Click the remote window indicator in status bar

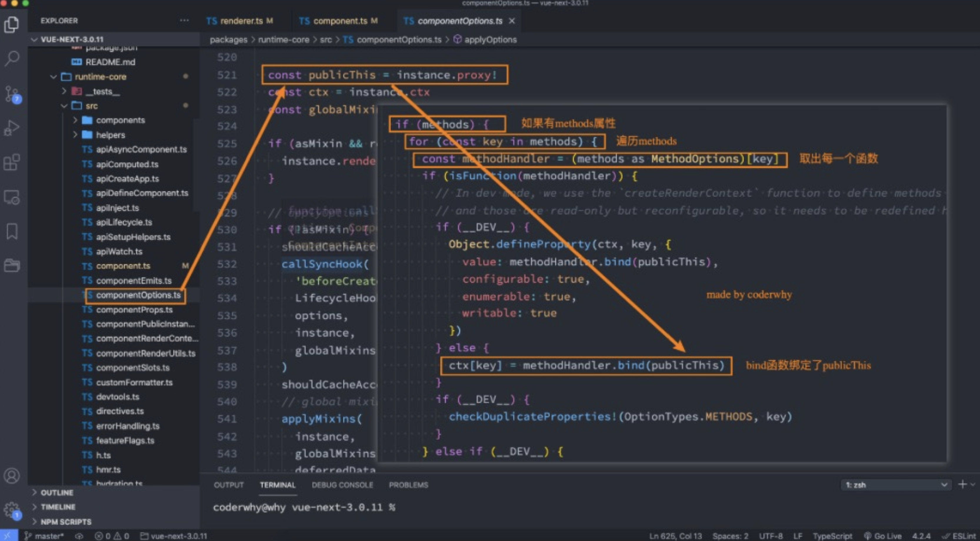click(9, 536)
